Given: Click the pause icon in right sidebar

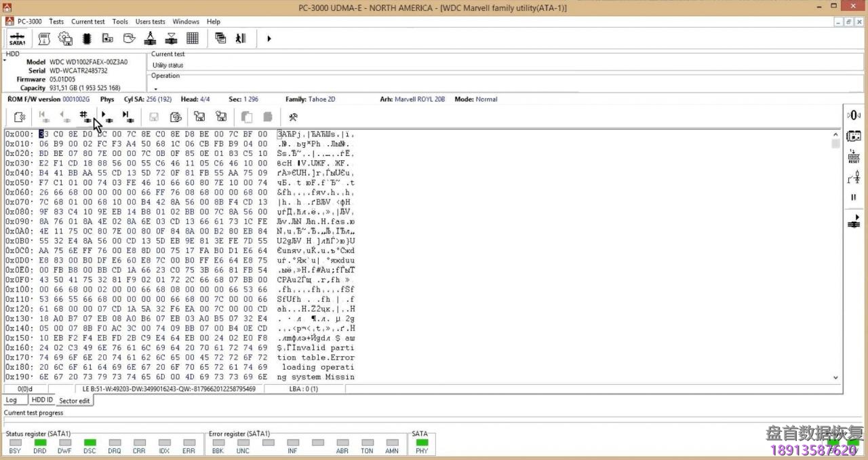Looking at the screenshot, I should (x=854, y=197).
